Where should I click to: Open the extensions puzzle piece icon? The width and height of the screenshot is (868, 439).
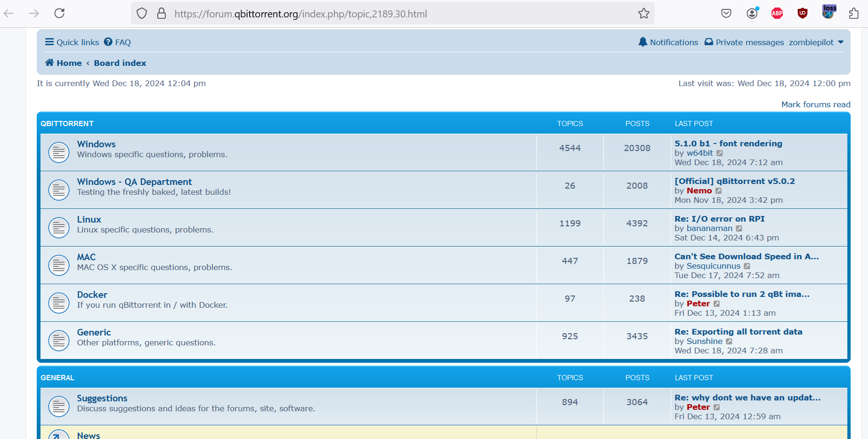854,13
